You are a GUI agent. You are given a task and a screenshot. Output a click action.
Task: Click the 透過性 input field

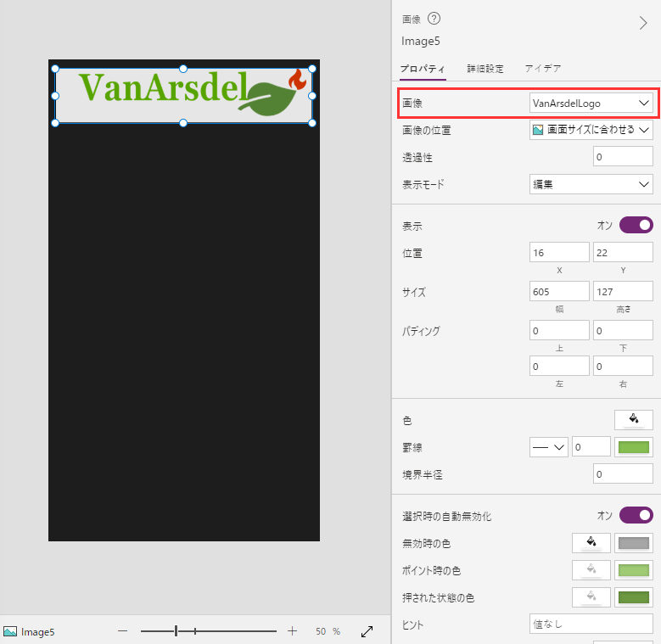pos(623,157)
